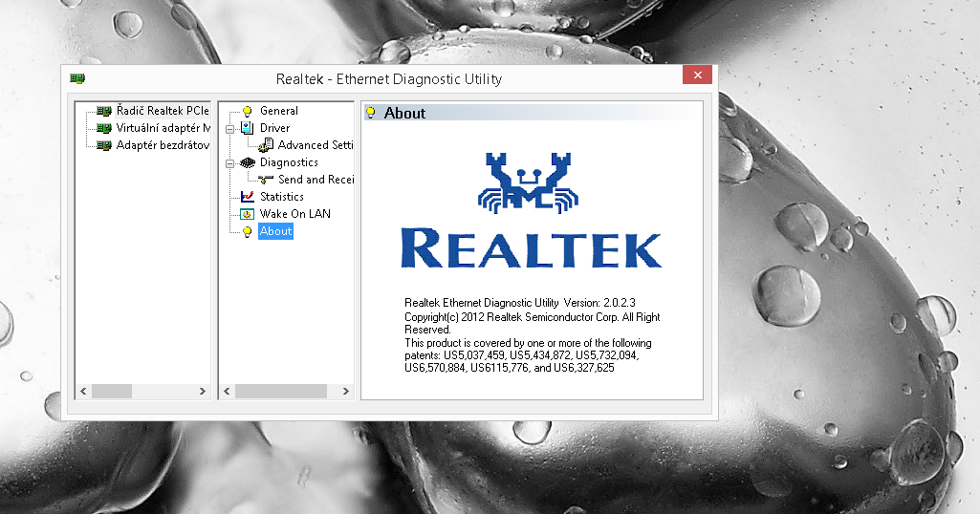This screenshot has height=514, width=980.
Task: Select Řadič Realtek PCIe adapter
Action: (x=163, y=111)
